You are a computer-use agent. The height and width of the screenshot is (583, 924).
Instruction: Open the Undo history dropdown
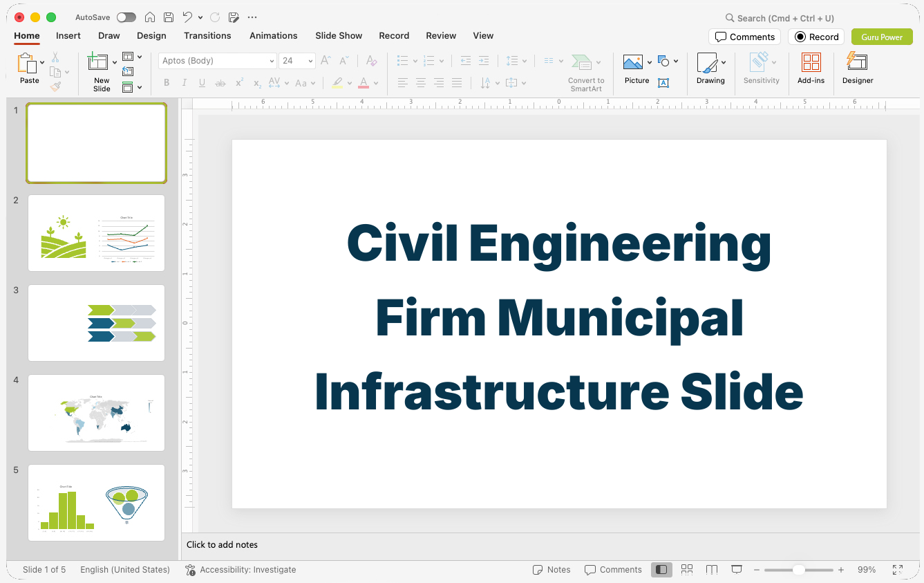[200, 17]
